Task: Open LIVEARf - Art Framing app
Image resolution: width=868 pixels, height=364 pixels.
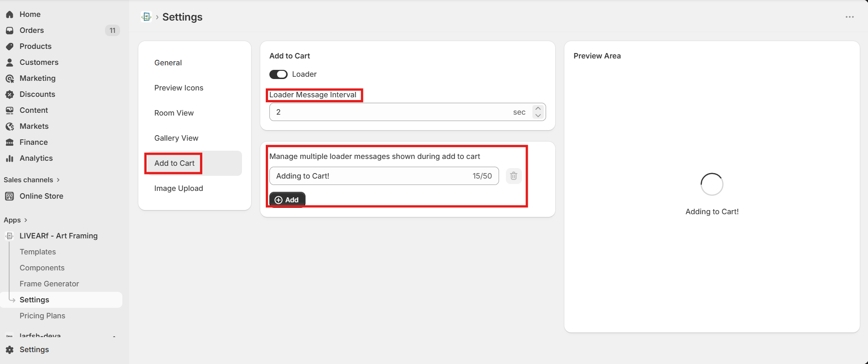Action: pyautogui.click(x=58, y=236)
